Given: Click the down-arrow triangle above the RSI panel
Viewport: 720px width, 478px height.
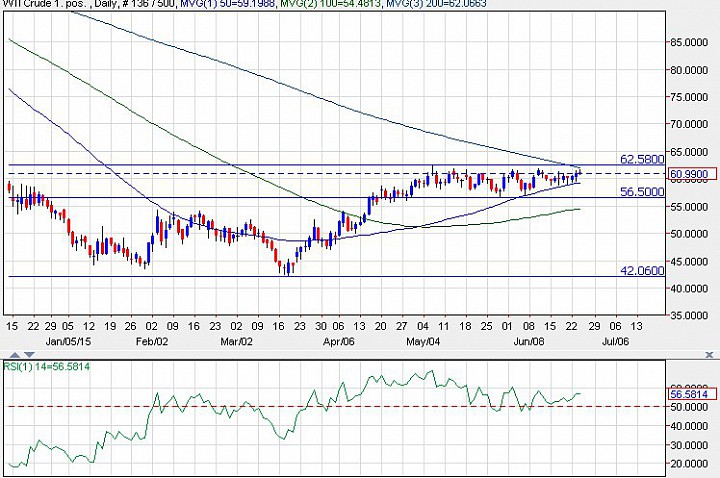Looking at the screenshot, I should [x=29, y=354].
